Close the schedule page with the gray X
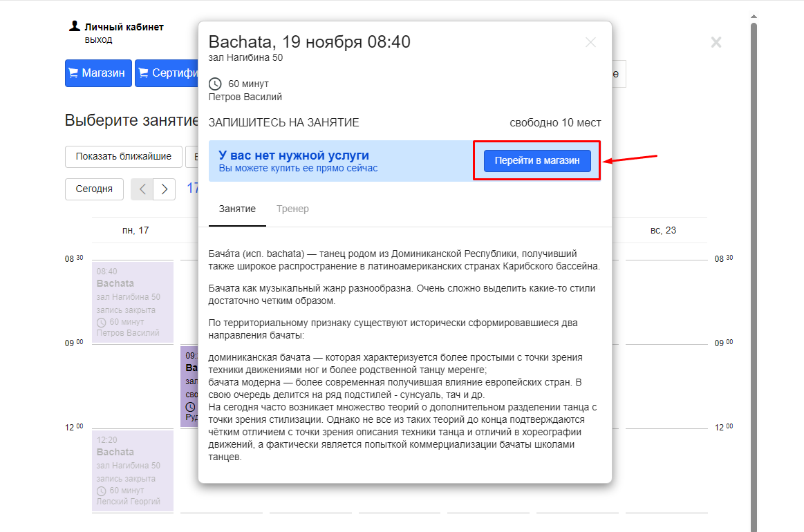The width and height of the screenshot is (804, 532). coord(716,42)
